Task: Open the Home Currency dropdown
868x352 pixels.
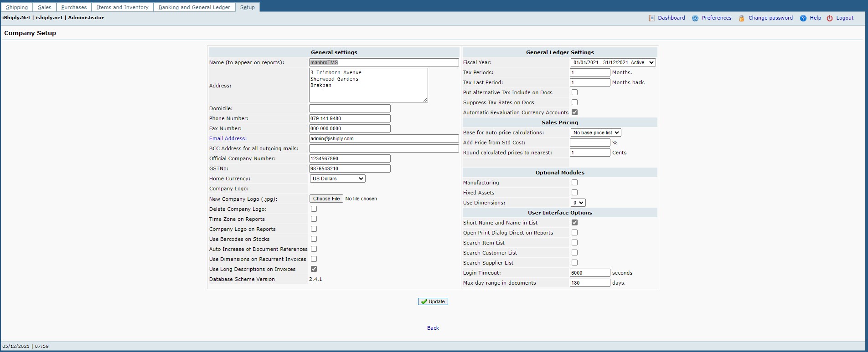Action: tap(337, 179)
